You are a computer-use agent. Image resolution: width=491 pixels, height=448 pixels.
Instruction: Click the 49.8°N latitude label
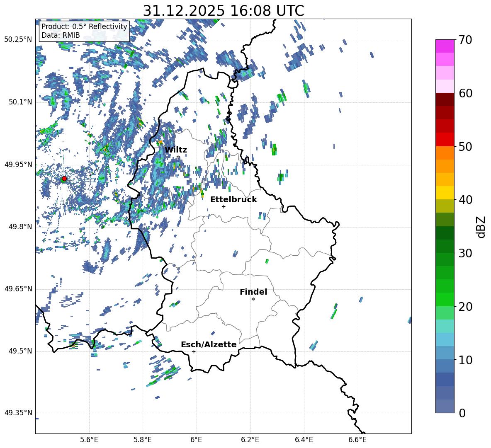coord(20,227)
